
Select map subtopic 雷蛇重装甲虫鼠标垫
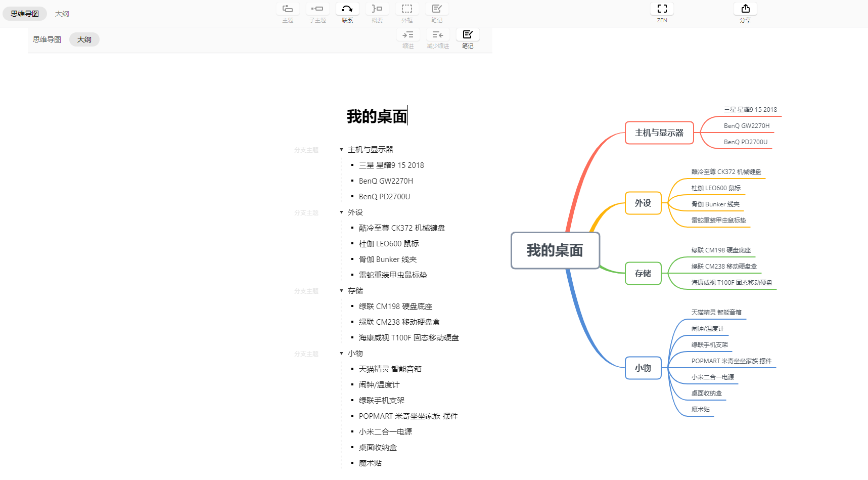tap(719, 221)
